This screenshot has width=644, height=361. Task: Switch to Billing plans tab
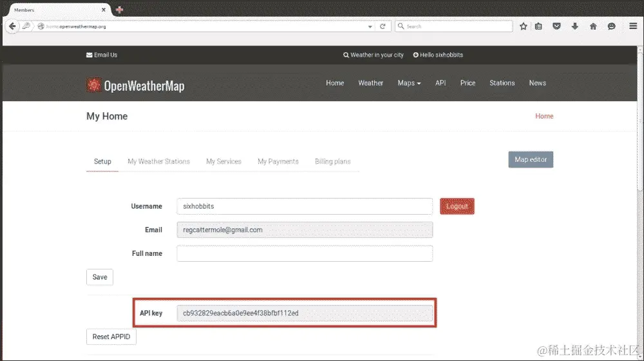333,162
